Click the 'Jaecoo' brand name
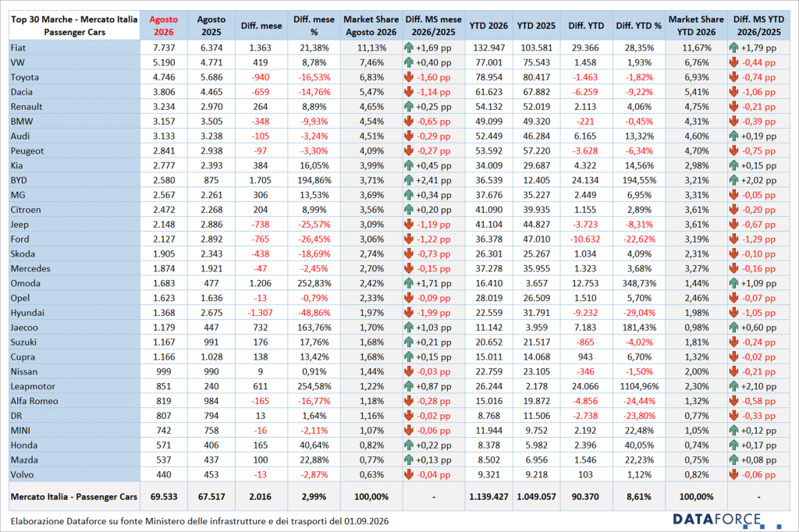The width and height of the screenshot is (799, 532). (24, 328)
